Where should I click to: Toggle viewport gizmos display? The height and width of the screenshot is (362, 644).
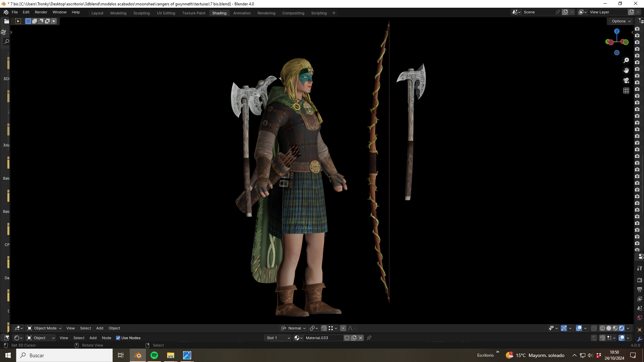(x=564, y=328)
